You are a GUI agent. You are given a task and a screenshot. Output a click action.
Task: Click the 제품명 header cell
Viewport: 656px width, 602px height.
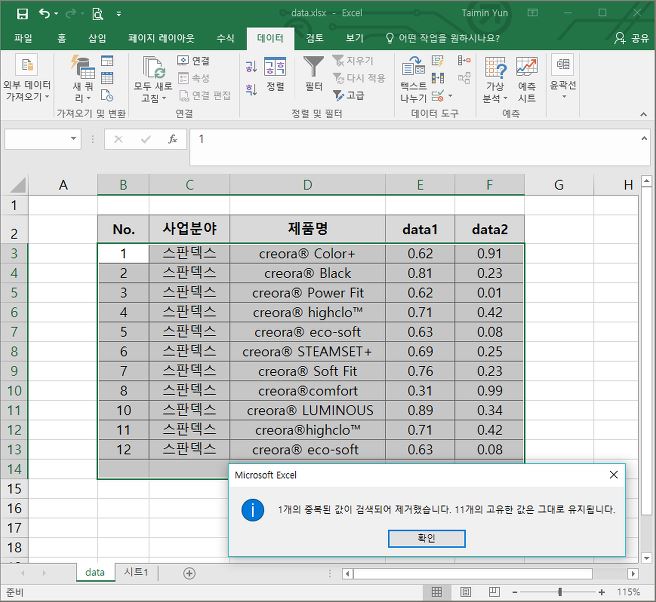point(308,229)
